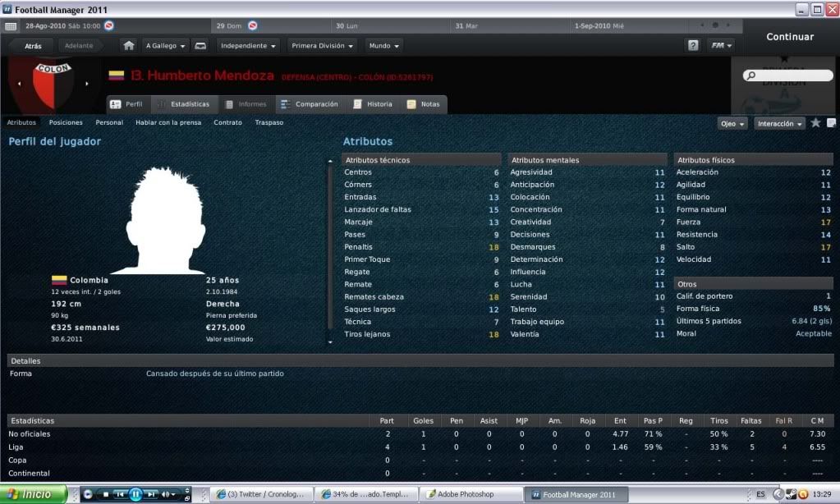840x504 pixels.
Task: Click the Goles column header
Action: [x=423, y=421]
